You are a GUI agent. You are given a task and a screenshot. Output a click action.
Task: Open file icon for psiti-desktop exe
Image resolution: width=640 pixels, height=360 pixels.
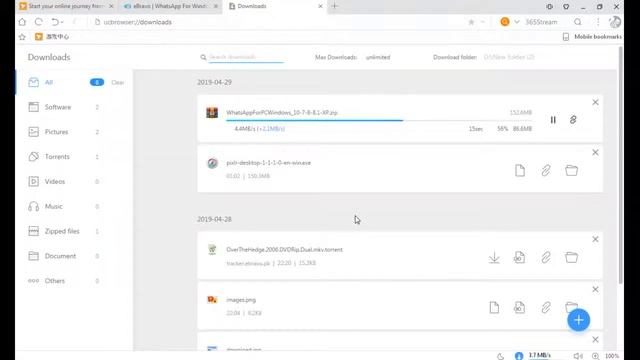coord(520,171)
